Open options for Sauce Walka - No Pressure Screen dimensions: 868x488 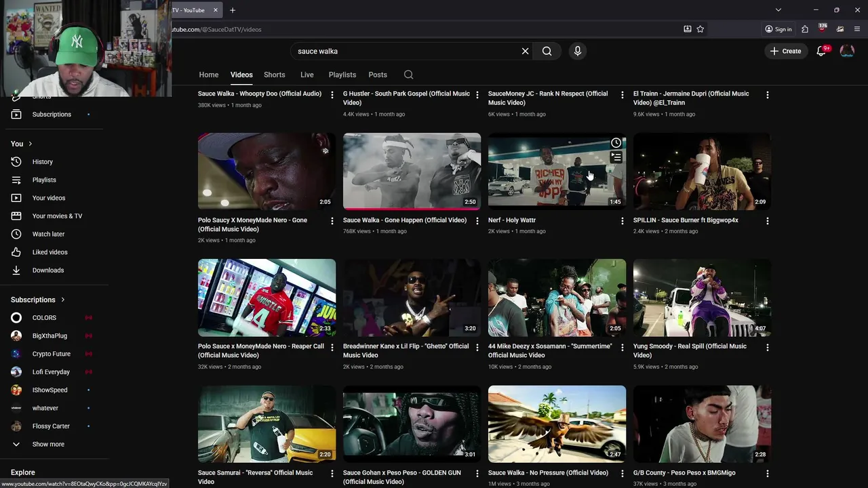click(622, 473)
